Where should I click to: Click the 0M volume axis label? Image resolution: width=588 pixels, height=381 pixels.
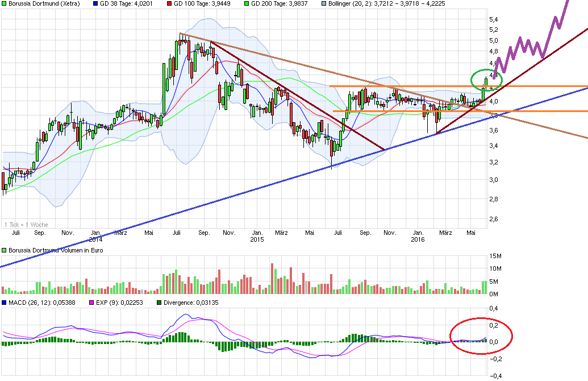tap(494, 295)
